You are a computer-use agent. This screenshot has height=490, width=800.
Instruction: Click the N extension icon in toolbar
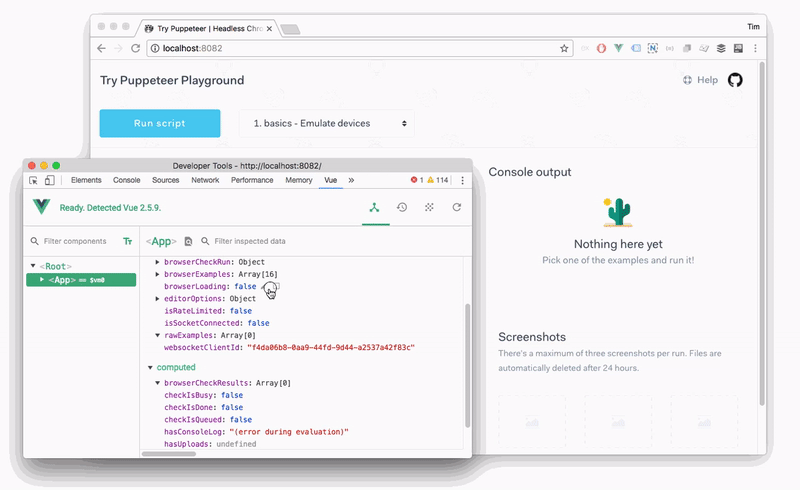pyautogui.click(x=653, y=48)
